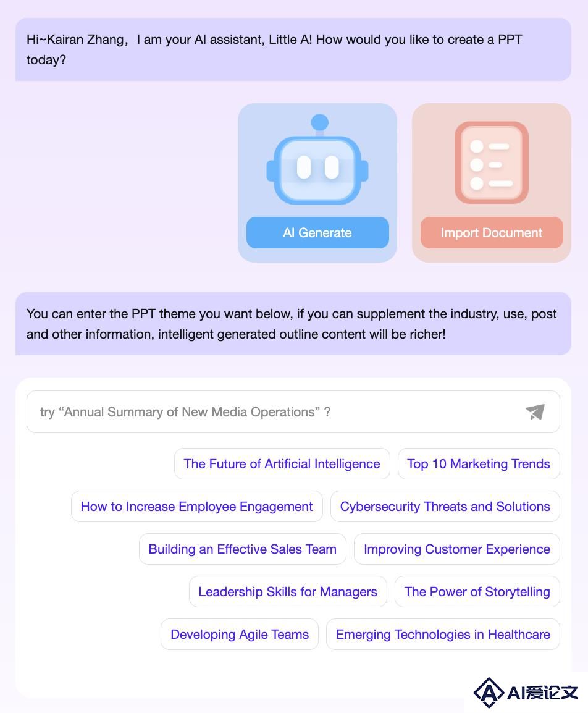This screenshot has height=713, width=588.
Task: Select Emerging Technologies in Healthcare topic
Action: [443, 635]
